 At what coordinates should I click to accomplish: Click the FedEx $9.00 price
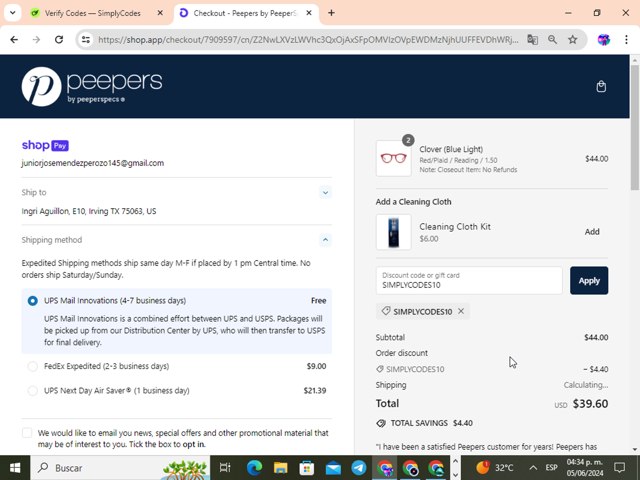point(316,366)
